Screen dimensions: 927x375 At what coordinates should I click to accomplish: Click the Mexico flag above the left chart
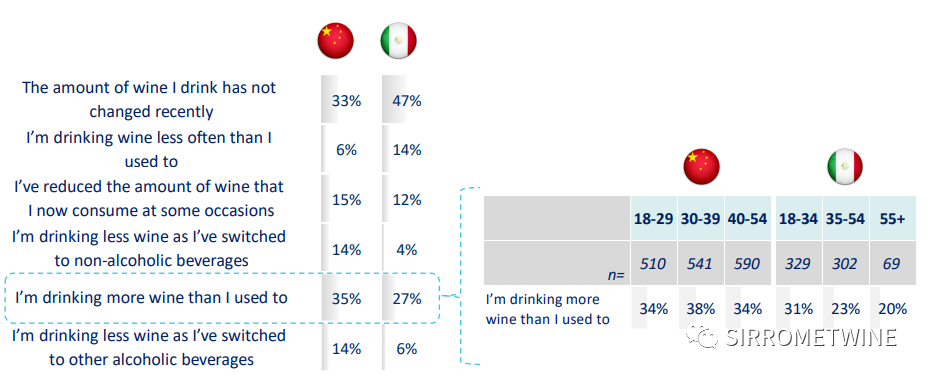(398, 41)
